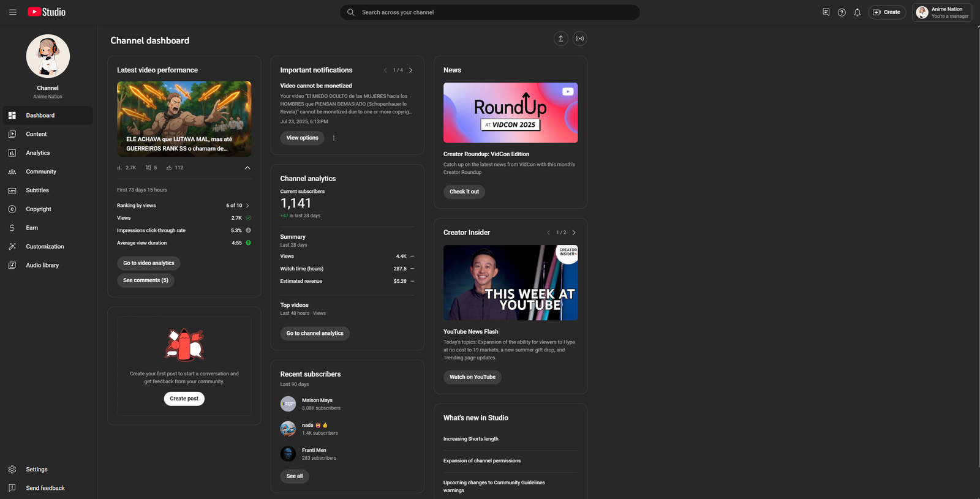Screen dimensions: 980x499
Task: Open Copyright in the sidebar
Action: 48,209
